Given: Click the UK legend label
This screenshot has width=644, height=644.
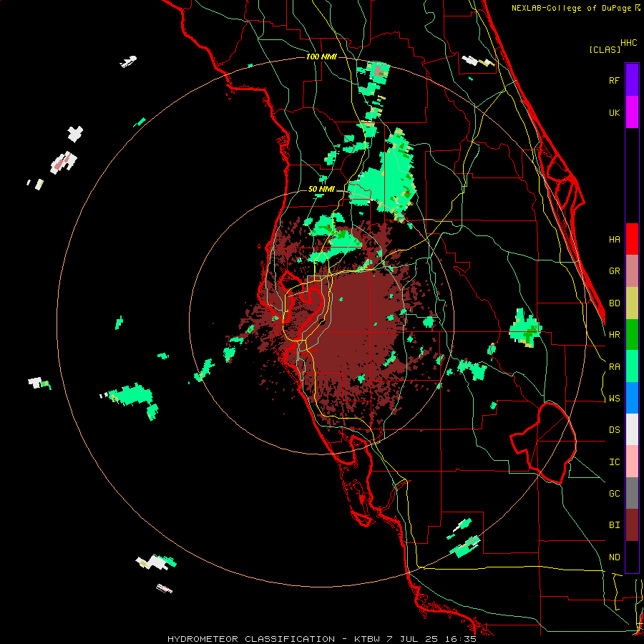Looking at the screenshot, I should (614, 113).
